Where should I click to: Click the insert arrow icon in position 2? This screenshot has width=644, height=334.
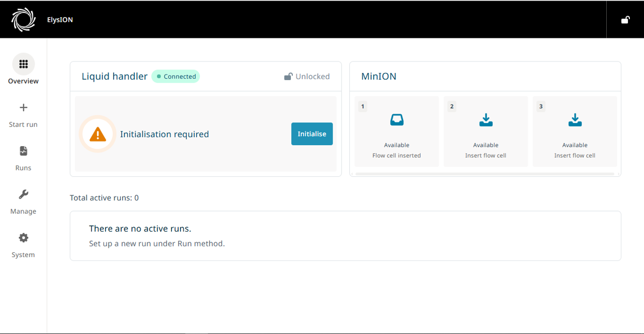(486, 120)
